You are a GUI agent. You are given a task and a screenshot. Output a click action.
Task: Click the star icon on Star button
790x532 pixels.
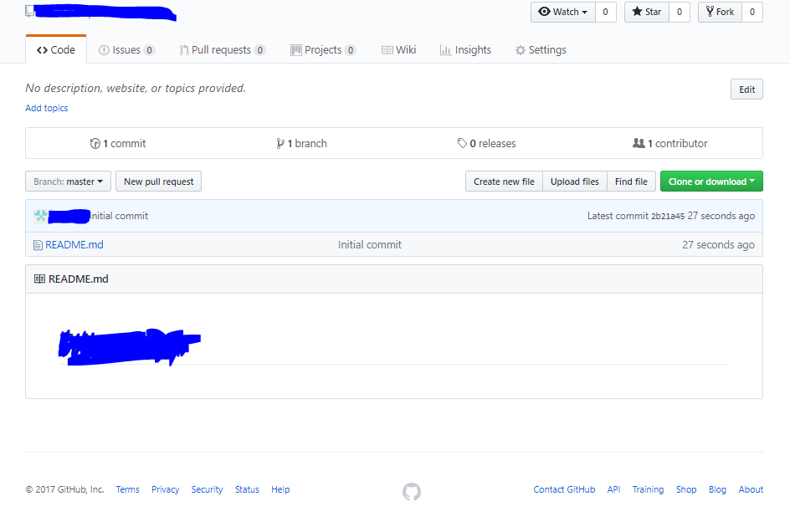point(638,11)
